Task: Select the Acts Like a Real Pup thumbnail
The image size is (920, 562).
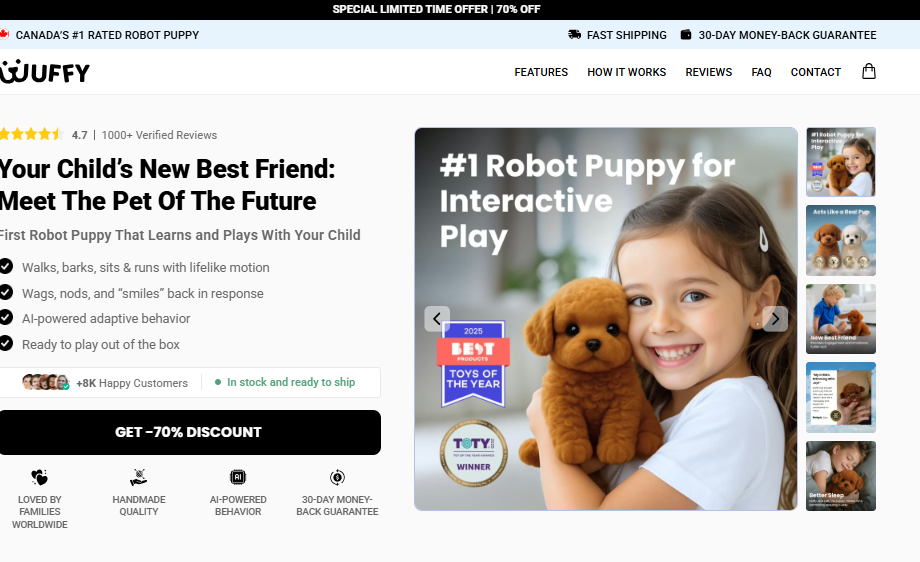Action: coord(841,241)
